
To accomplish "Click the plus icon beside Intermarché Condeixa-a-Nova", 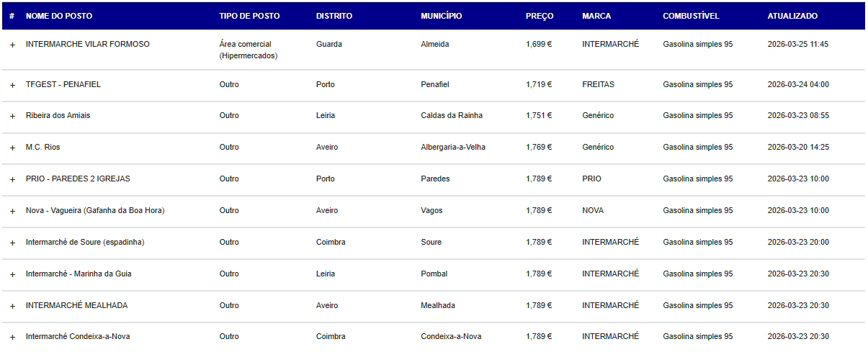I will point(12,337).
